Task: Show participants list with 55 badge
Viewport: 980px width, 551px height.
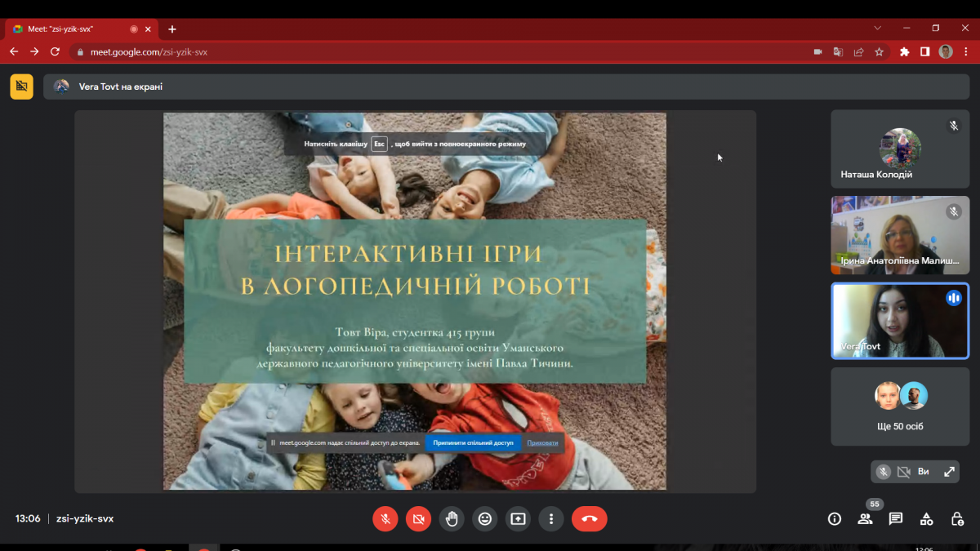Action: [865, 518]
